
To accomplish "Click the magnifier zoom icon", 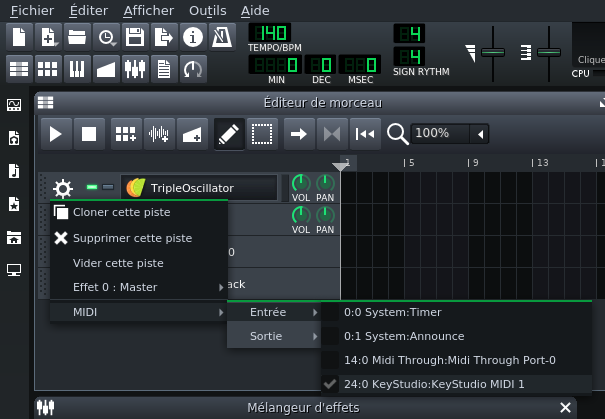I will 397,134.
